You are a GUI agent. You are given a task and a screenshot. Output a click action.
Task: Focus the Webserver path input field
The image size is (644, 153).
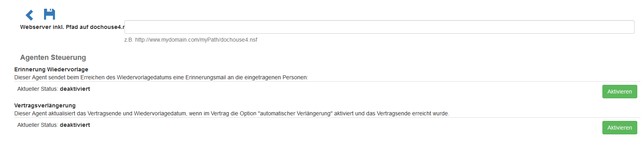click(x=379, y=27)
